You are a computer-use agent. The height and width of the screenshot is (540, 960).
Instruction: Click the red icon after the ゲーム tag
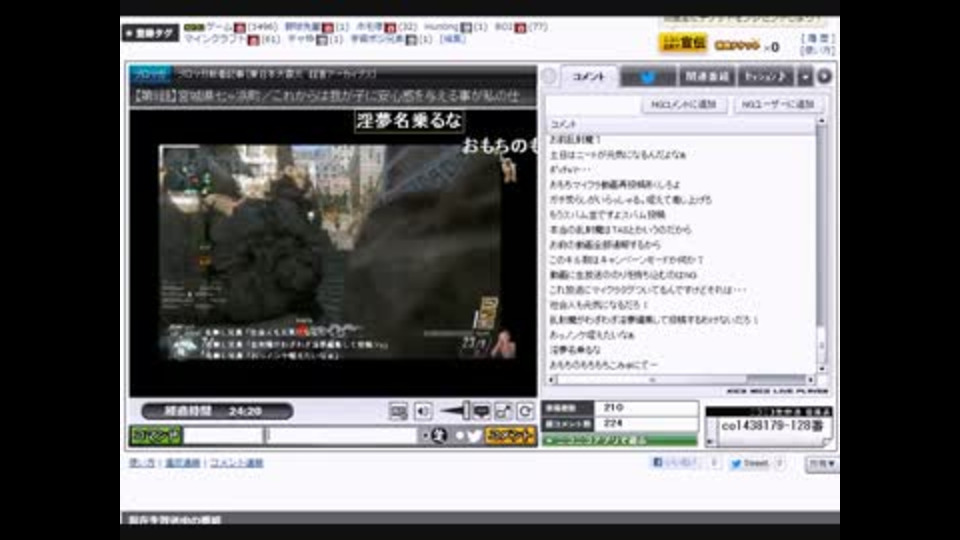pos(240,28)
